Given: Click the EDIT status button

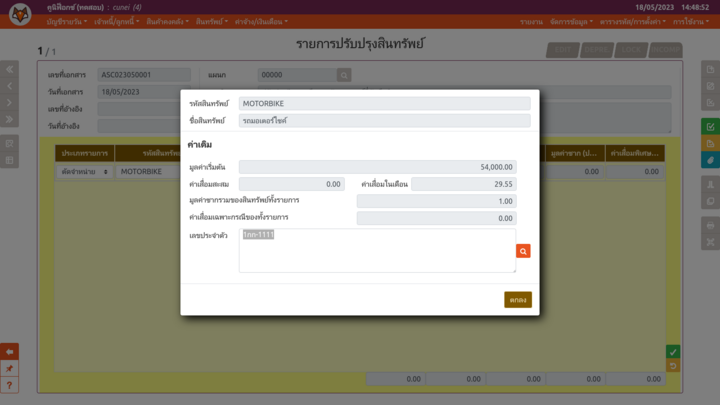Looking at the screenshot, I should pyautogui.click(x=563, y=50).
